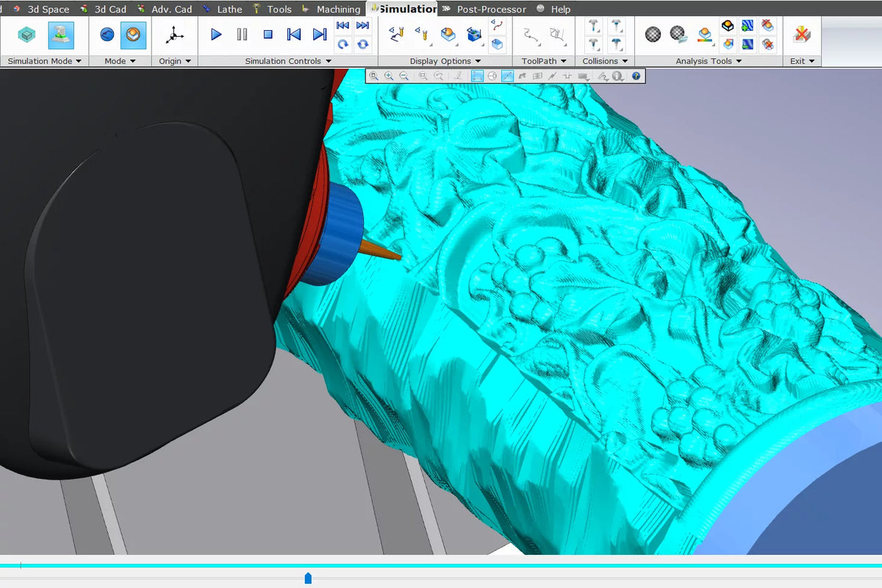Click the second checkered sphere analysis icon
The image size is (882, 588).
pos(678,34)
